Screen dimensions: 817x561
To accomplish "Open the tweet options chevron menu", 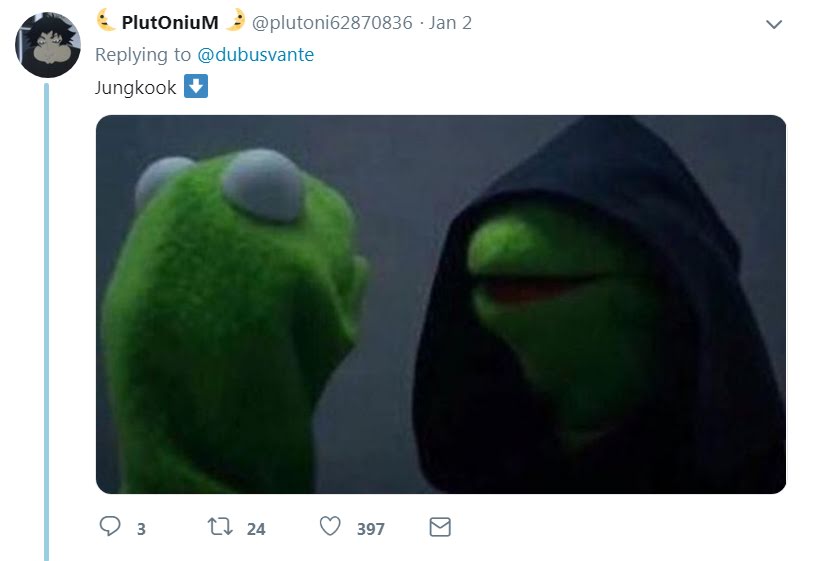I will (774, 24).
